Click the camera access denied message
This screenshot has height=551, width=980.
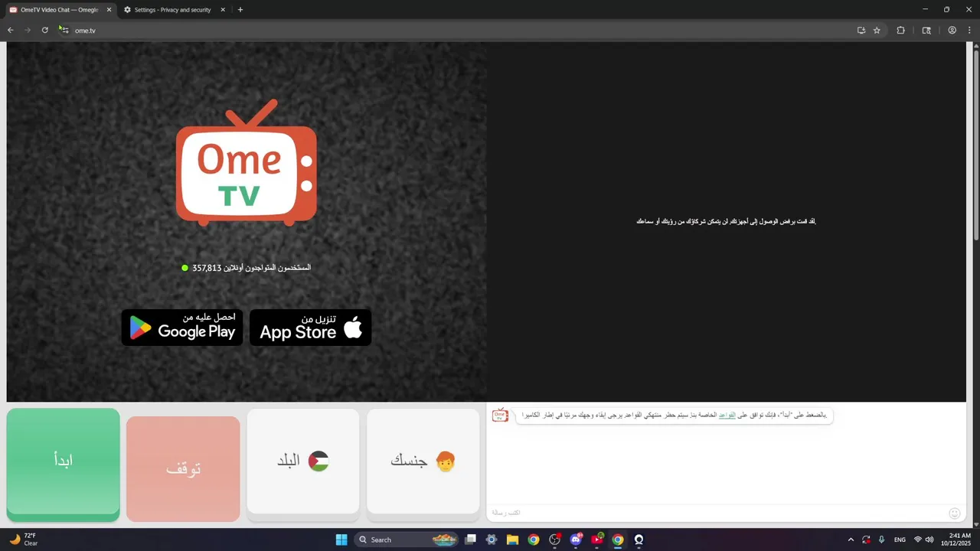[x=727, y=221]
